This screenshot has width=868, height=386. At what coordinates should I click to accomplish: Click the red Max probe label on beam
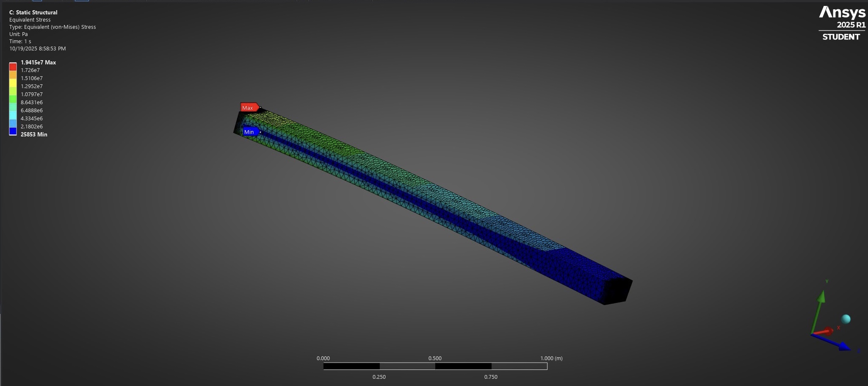(x=249, y=108)
